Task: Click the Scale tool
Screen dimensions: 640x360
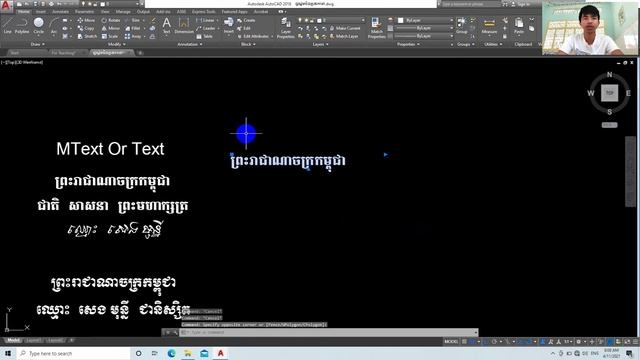Action: 110,36
